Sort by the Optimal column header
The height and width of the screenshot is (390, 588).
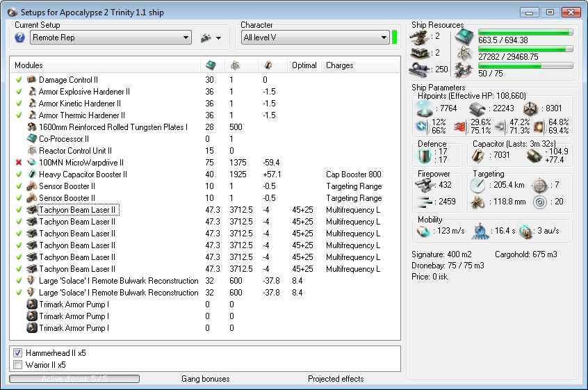pyautogui.click(x=304, y=65)
